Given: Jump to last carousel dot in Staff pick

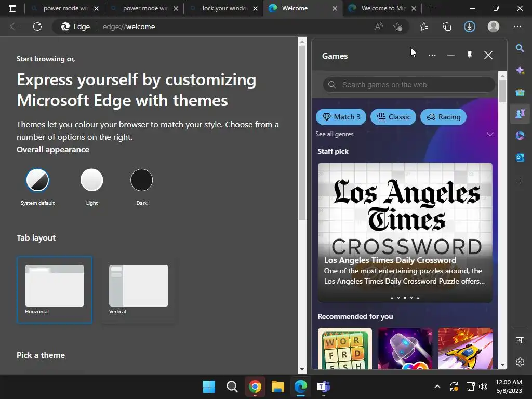Looking at the screenshot, I should click(418, 298).
